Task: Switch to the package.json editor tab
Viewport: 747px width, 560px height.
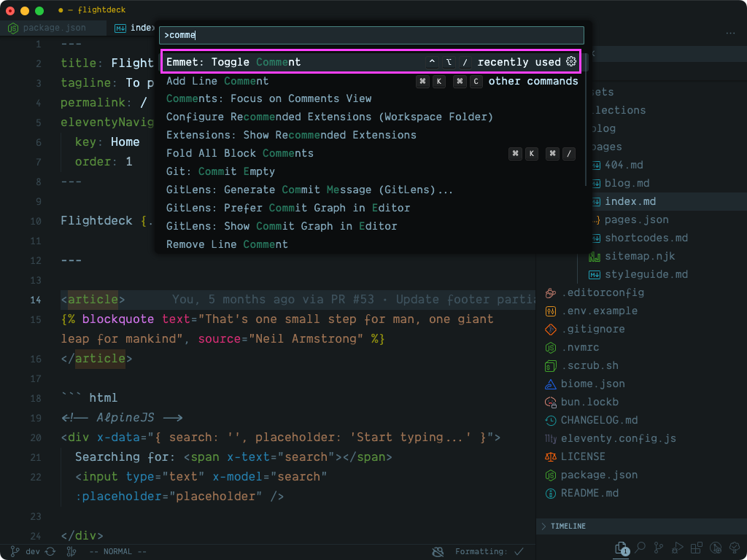Action: 53,28
